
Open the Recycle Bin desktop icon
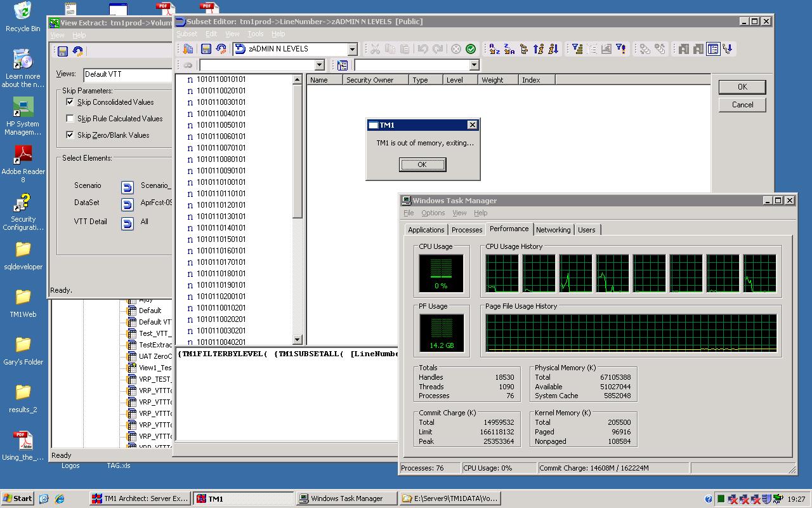pos(23,17)
